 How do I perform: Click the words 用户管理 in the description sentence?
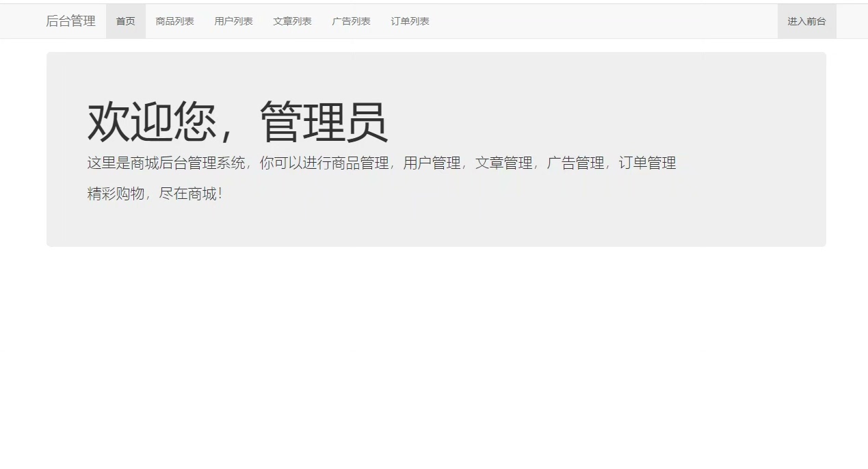(x=432, y=163)
